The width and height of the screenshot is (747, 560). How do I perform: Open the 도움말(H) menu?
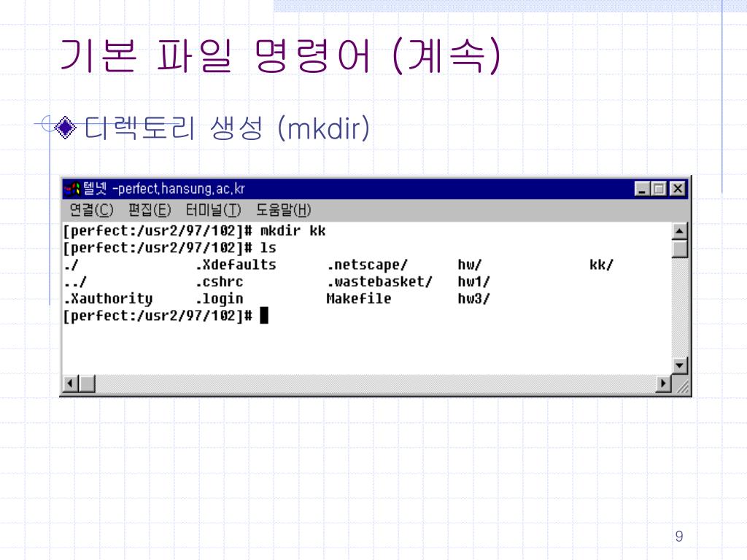(x=284, y=209)
